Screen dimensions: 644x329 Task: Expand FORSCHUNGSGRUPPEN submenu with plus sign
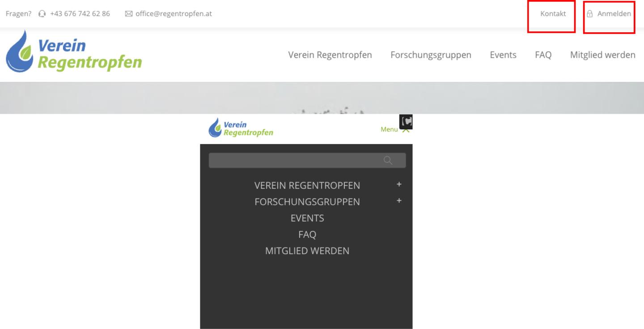pyautogui.click(x=399, y=201)
